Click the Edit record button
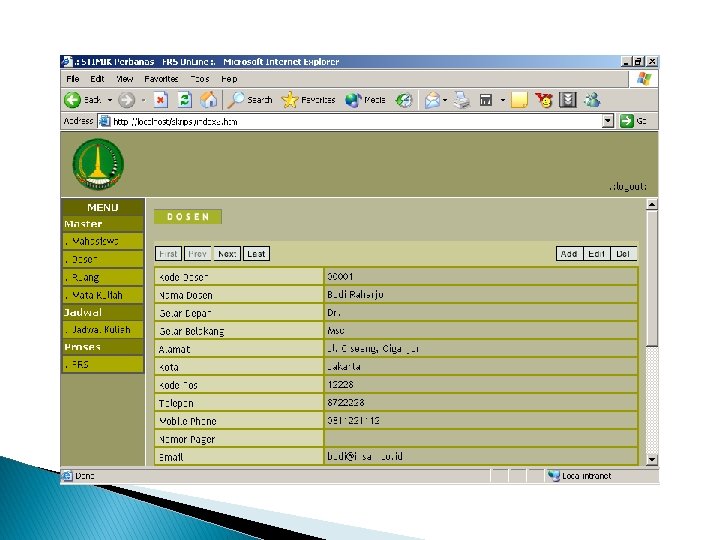 tap(596, 253)
